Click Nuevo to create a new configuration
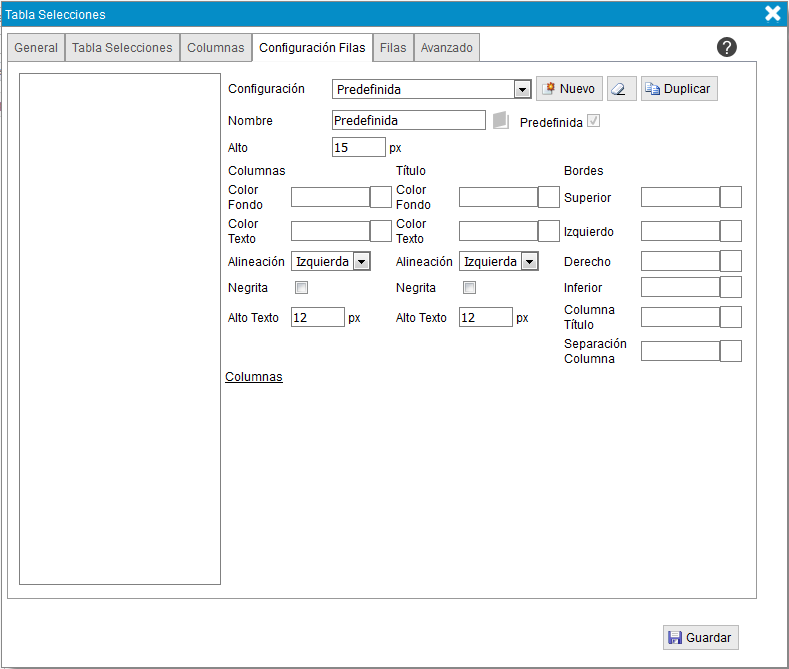 pos(568,89)
